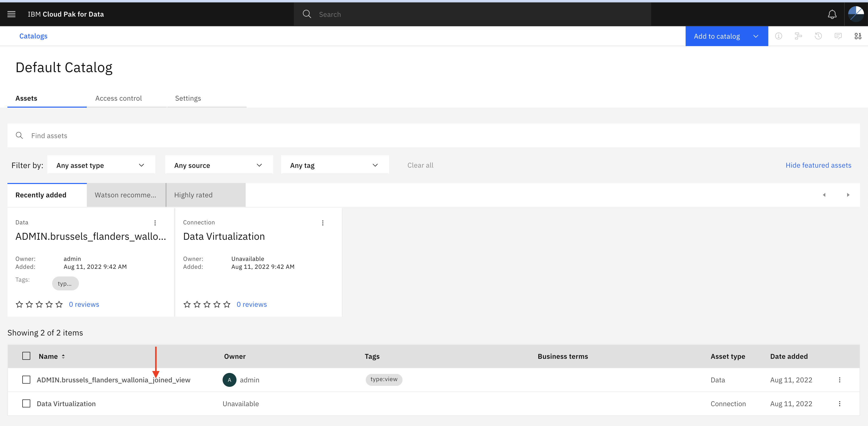The height and width of the screenshot is (426, 868).
Task: Expand the Any asset type filter
Action: (x=101, y=165)
